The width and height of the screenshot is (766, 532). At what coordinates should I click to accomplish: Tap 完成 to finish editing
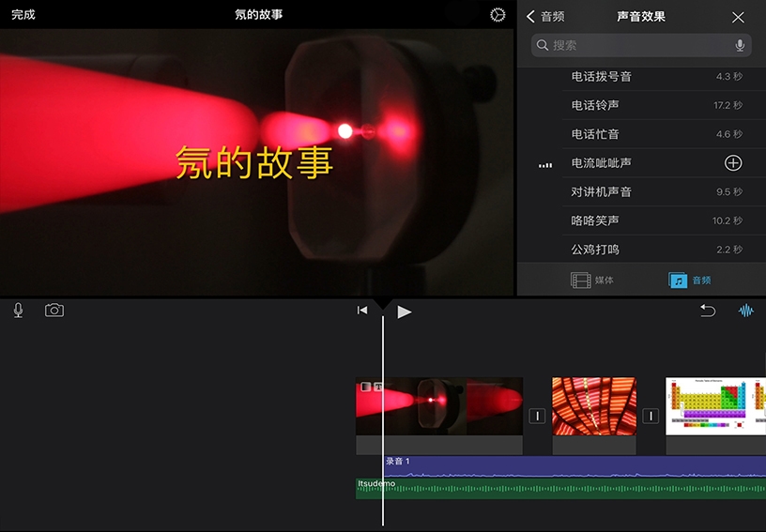pyautogui.click(x=23, y=15)
